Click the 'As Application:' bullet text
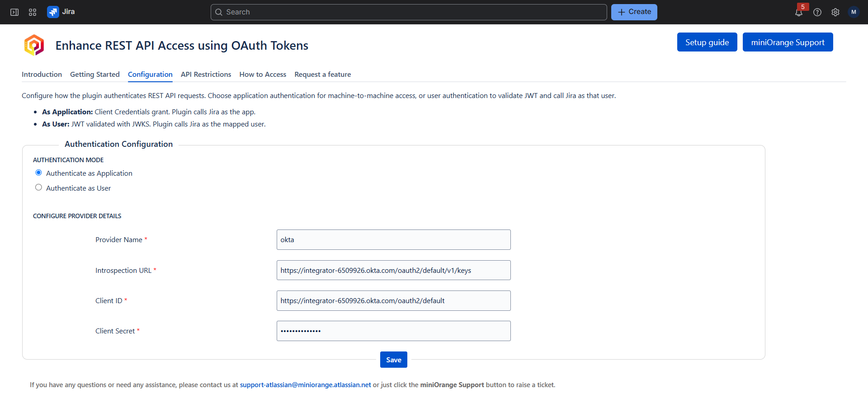The height and width of the screenshot is (412, 868). (x=67, y=112)
